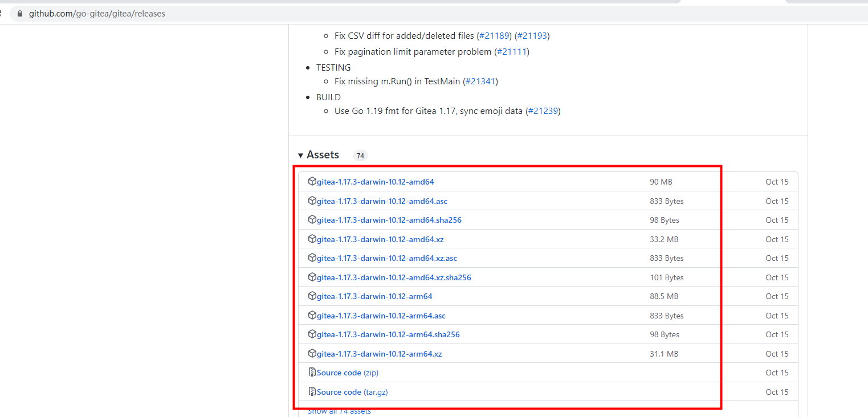Click the browser address bar URL
Viewport: 868px width, 417px height.
pos(97,14)
